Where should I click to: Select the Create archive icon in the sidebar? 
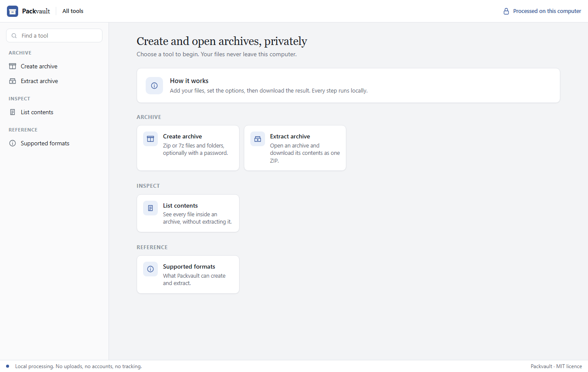[x=13, y=66]
